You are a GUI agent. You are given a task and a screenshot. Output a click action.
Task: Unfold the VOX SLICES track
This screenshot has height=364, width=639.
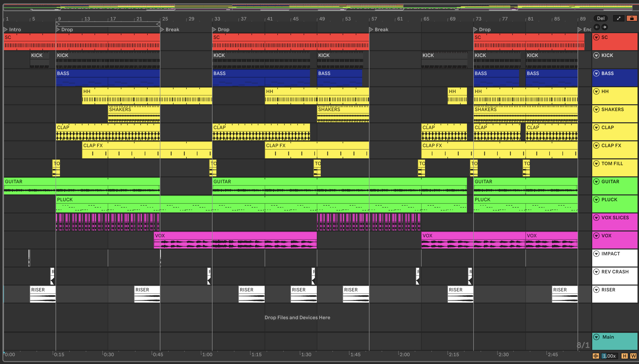[x=597, y=218]
